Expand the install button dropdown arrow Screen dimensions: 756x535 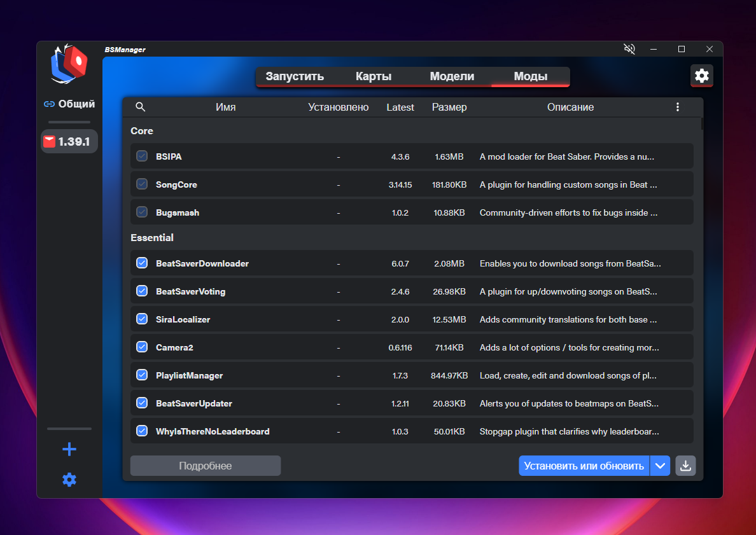(660, 466)
